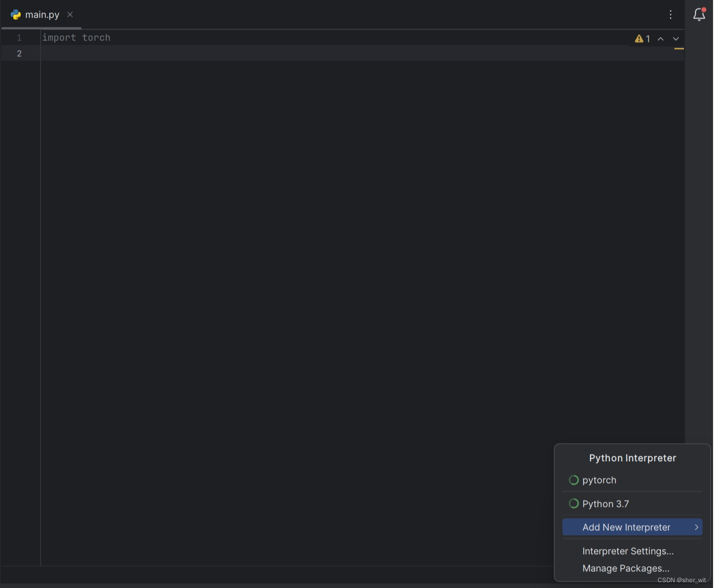714x588 pixels.
Task: Open the notifications bell
Action: (699, 15)
